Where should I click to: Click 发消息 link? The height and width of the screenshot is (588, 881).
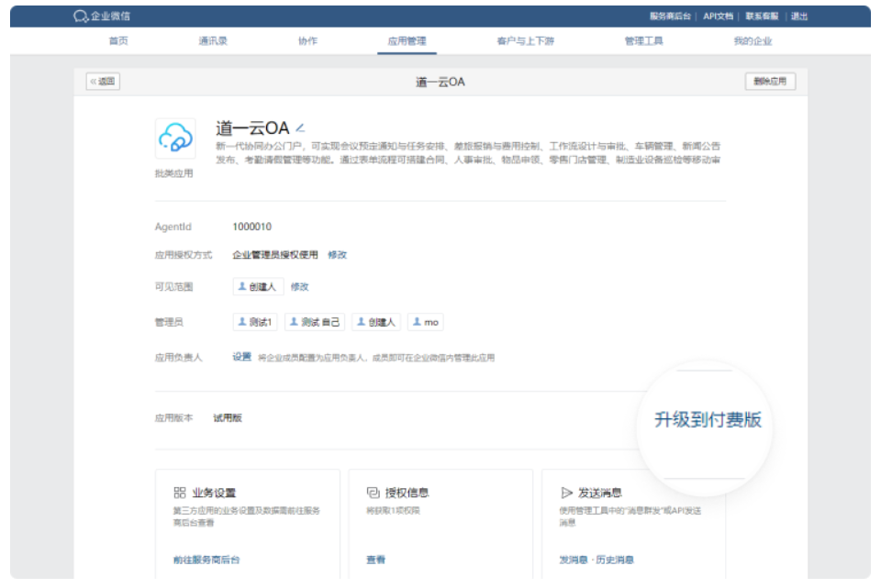click(574, 560)
